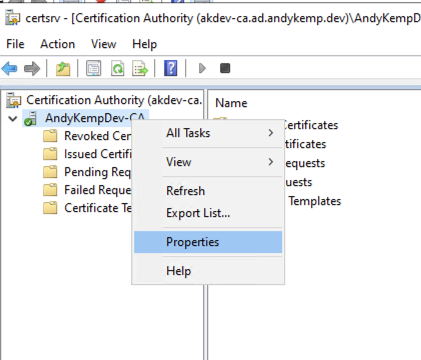The width and height of the screenshot is (421, 360).
Task: Click the Back arrow toolbar icon
Action: tap(9, 68)
